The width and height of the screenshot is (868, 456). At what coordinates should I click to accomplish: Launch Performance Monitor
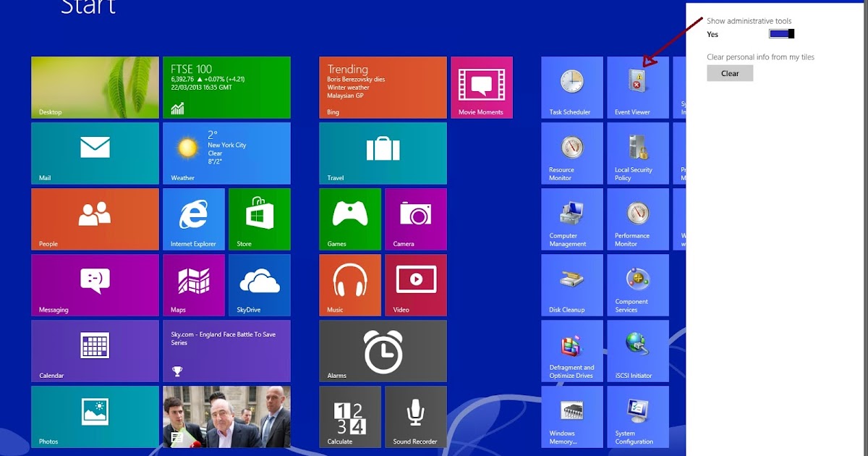click(x=638, y=219)
